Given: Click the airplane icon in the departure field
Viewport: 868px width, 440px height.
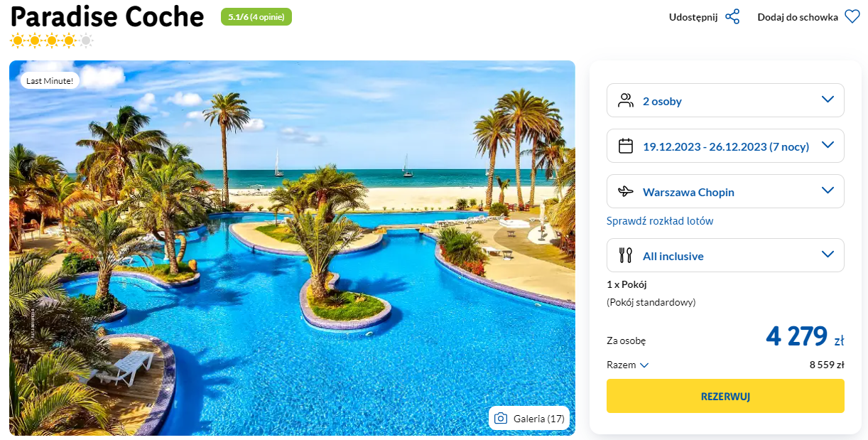Looking at the screenshot, I should [626, 191].
